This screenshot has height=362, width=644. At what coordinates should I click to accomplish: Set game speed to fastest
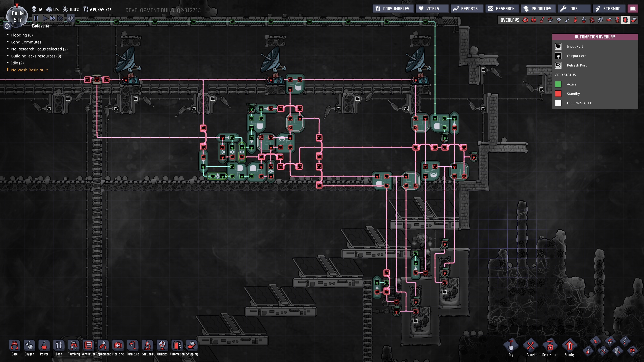click(x=60, y=18)
